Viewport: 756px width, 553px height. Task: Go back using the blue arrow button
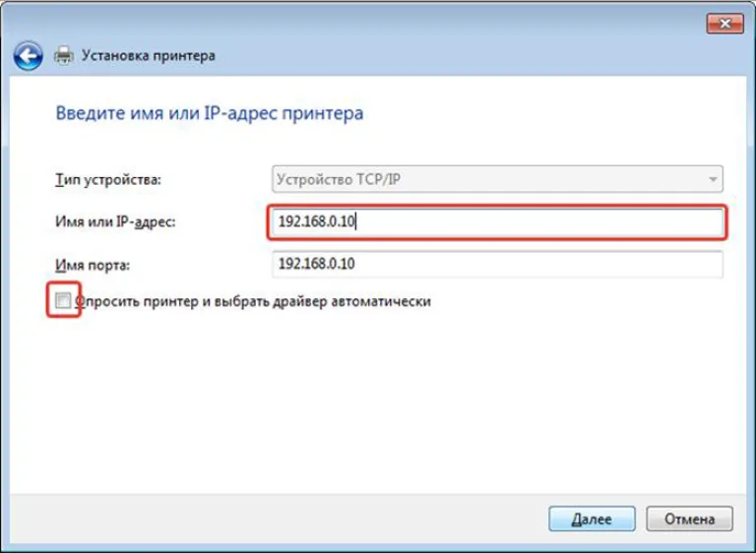click(28, 56)
